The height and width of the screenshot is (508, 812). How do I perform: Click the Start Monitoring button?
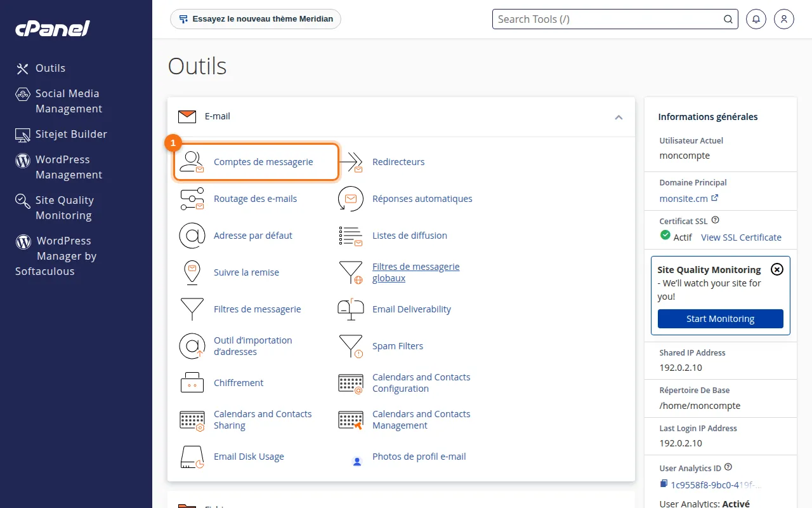tap(721, 319)
